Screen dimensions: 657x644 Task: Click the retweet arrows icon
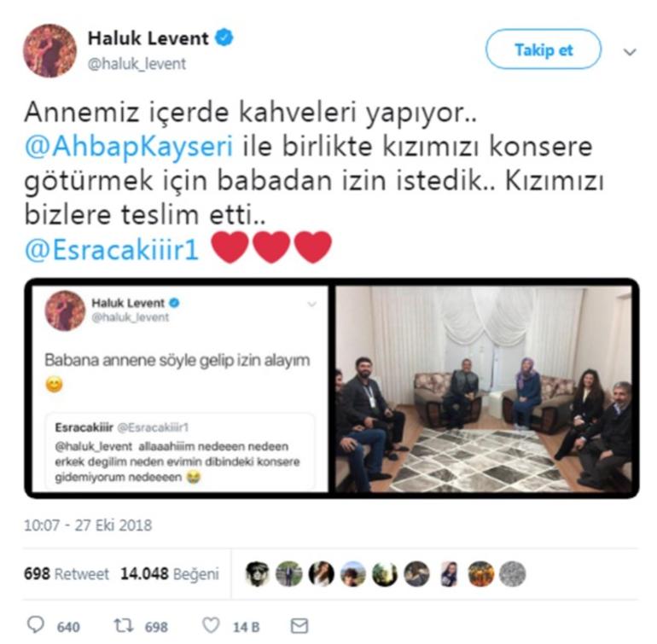(124, 626)
